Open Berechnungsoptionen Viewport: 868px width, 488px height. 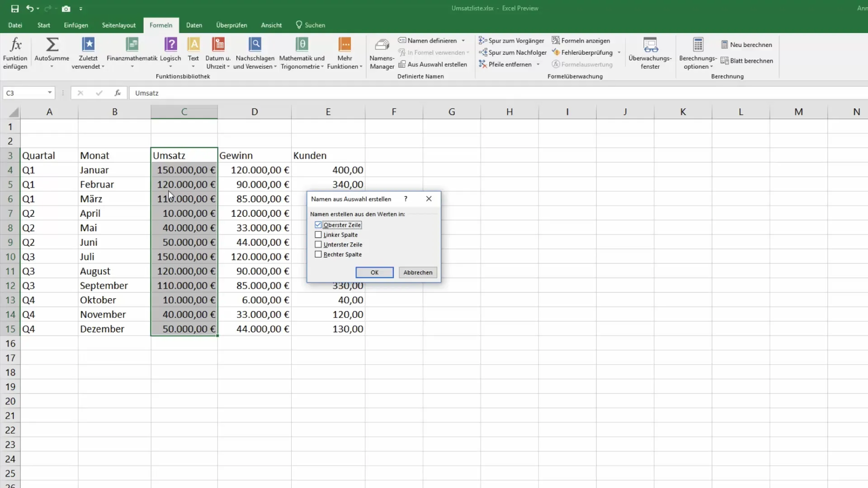click(698, 53)
